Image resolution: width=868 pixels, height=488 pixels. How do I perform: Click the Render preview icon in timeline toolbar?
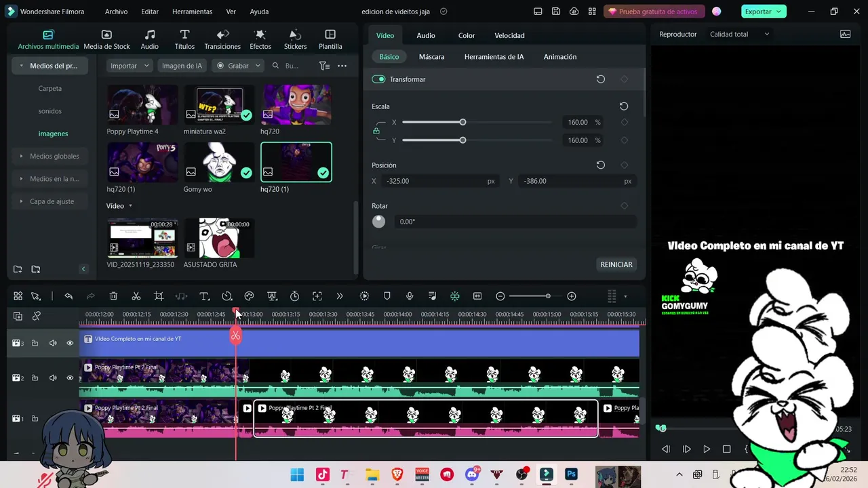pos(364,296)
